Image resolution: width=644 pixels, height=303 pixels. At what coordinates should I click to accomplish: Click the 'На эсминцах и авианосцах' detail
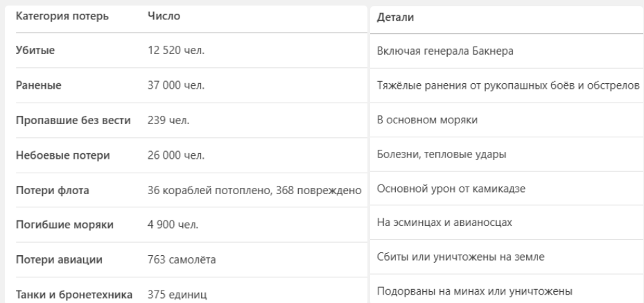point(444,223)
